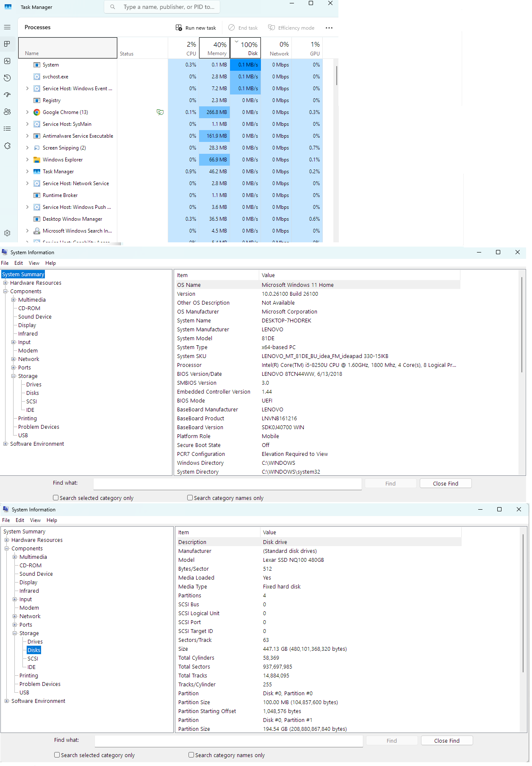
Task: Expand the Google Chrome (13) process group
Action: (x=28, y=112)
